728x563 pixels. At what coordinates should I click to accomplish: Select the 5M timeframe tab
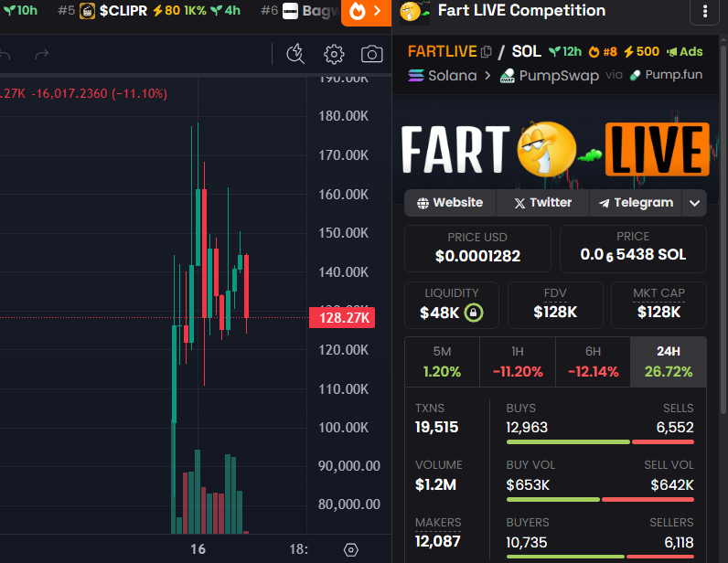(x=442, y=362)
